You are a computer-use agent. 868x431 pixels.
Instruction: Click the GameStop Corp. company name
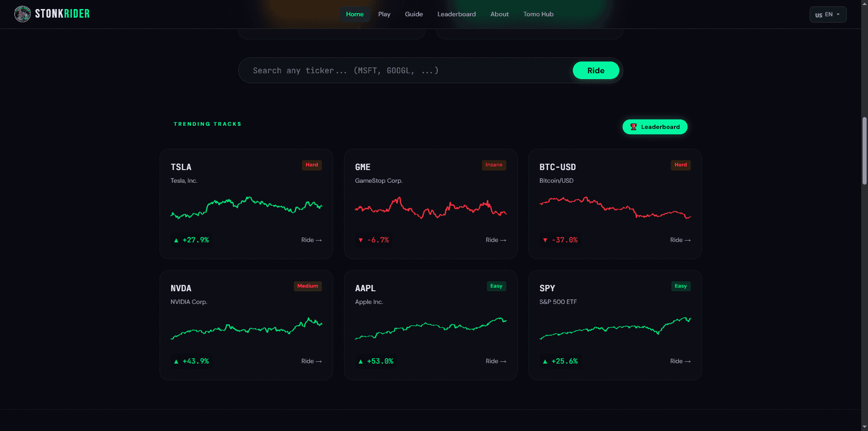pos(379,181)
